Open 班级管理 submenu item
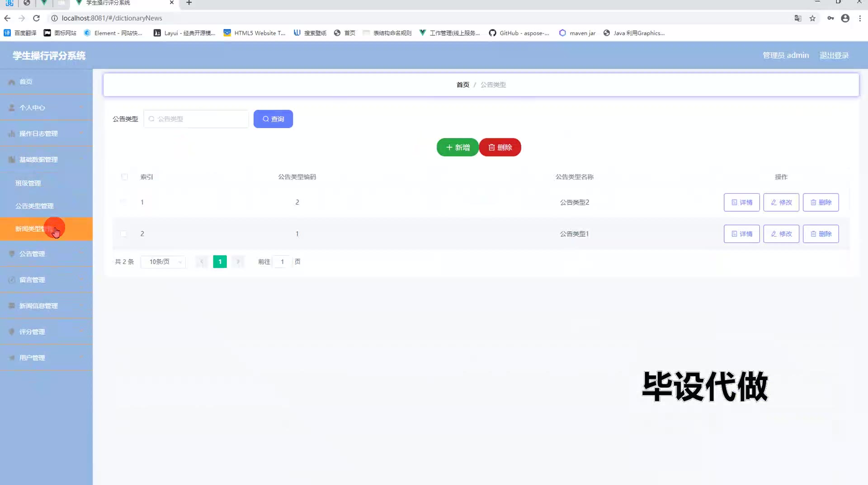The width and height of the screenshot is (868, 485). 46,183
